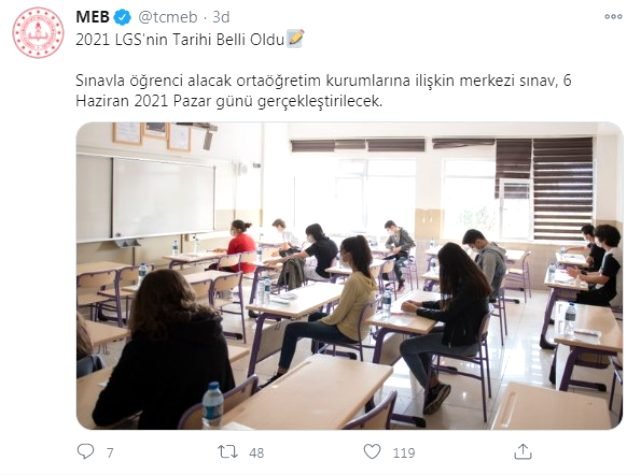Click the whiteboard area in the photo
640x475 pixels.
(x=162, y=198)
